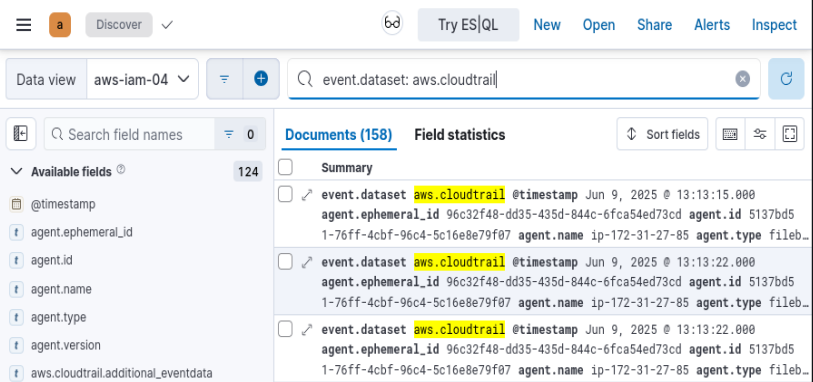Click the Discover breadcrumb
The width and height of the screenshot is (813, 382).
click(x=119, y=25)
